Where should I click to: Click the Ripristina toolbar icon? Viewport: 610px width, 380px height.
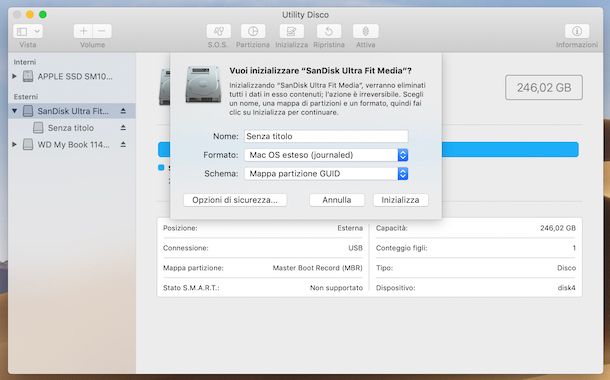(329, 31)
